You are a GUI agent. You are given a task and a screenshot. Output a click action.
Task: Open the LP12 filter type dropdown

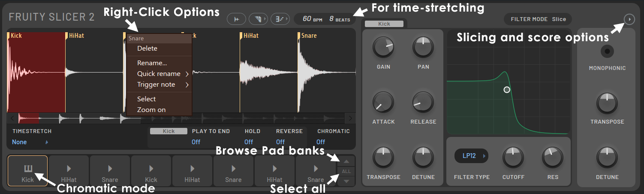coord(472,156)
